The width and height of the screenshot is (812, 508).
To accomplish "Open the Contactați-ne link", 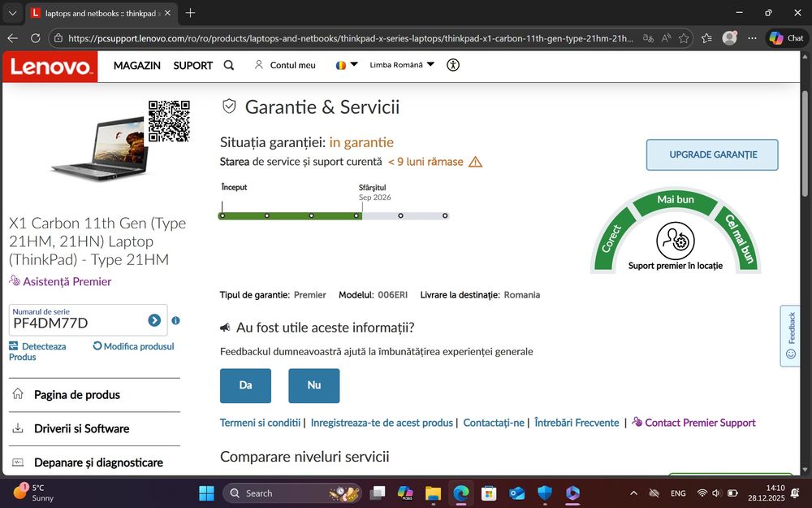I will [494, 423].
